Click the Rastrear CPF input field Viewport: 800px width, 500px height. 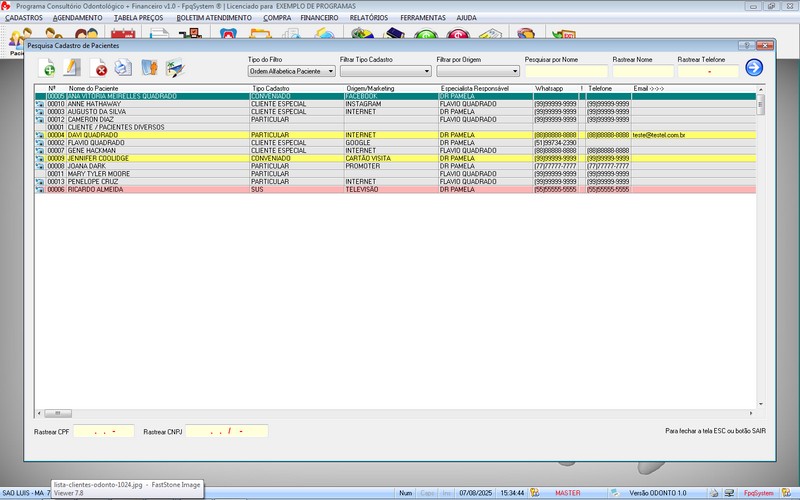104,431
